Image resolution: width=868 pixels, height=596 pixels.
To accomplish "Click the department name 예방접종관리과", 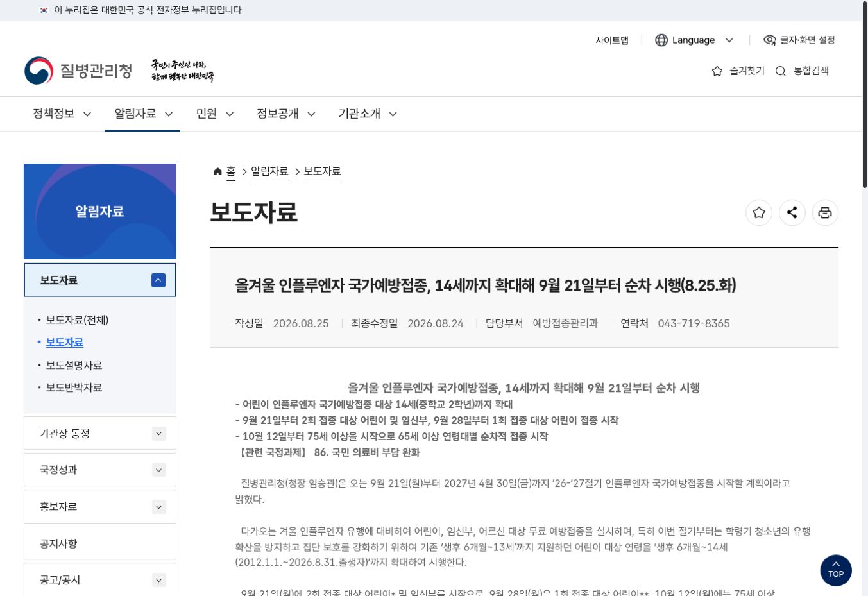I will point(565,323).
